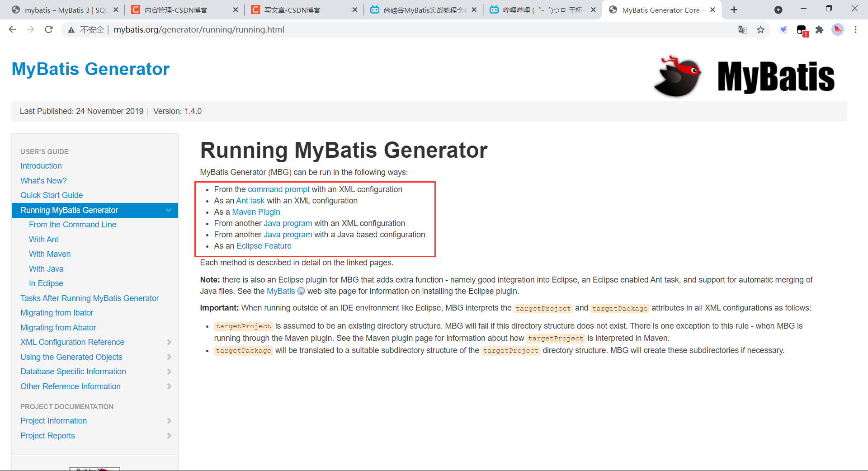
Task: Switch to the 尚硅谷MyBatis实战教程 tab
Action: tap(422, 10)
